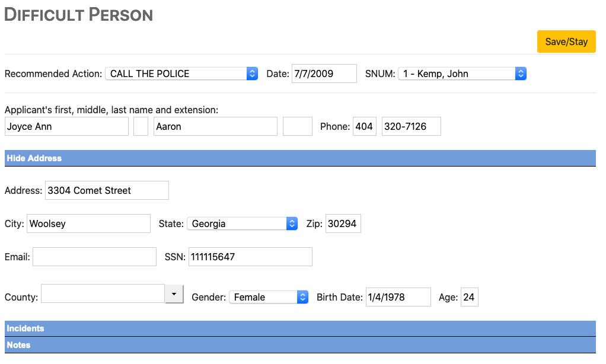The height and width of the screenshot is (364, 606).
Task: Expand the Notes section
Action: (x=18, y=345)
